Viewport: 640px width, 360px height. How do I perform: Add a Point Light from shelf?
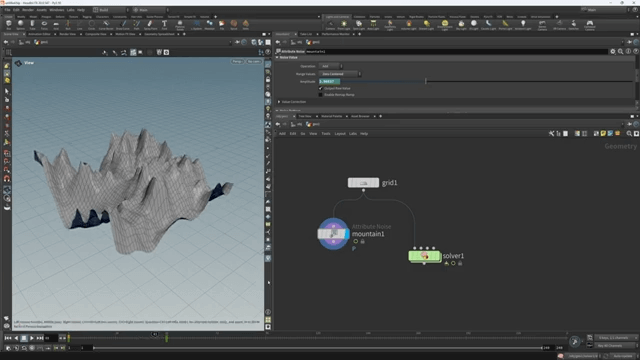(344, 25)
